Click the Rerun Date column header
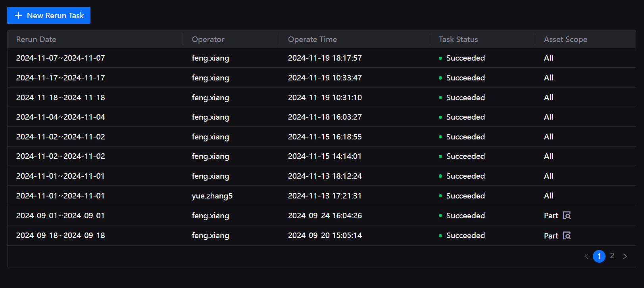Screen dimensions: 644x288 click(36, 39)
